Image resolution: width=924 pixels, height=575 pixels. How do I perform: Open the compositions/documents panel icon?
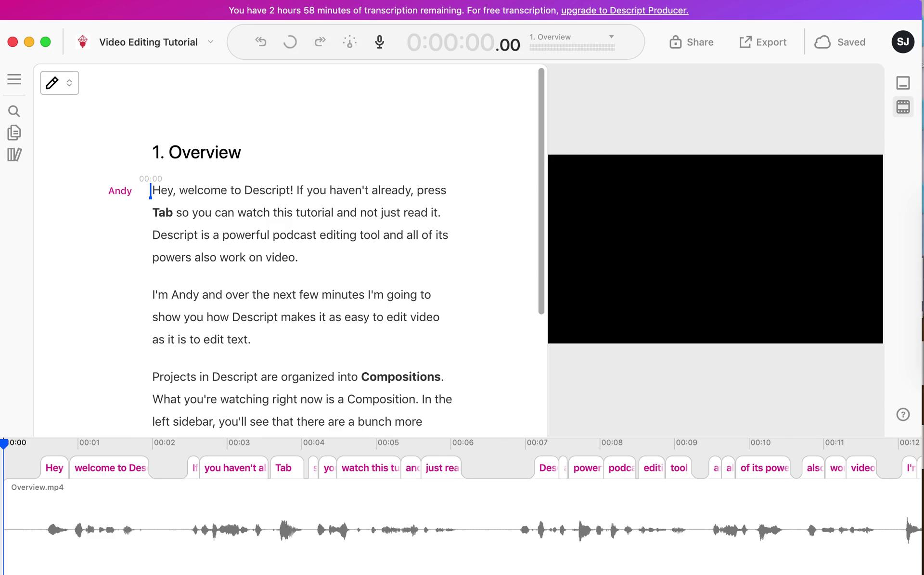click(14, 132)
